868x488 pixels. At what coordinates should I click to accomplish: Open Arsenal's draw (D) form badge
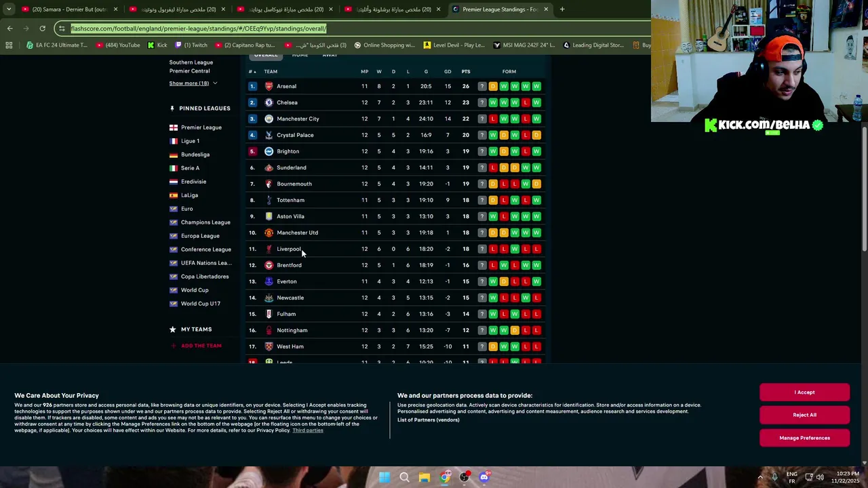coord(493,86)
